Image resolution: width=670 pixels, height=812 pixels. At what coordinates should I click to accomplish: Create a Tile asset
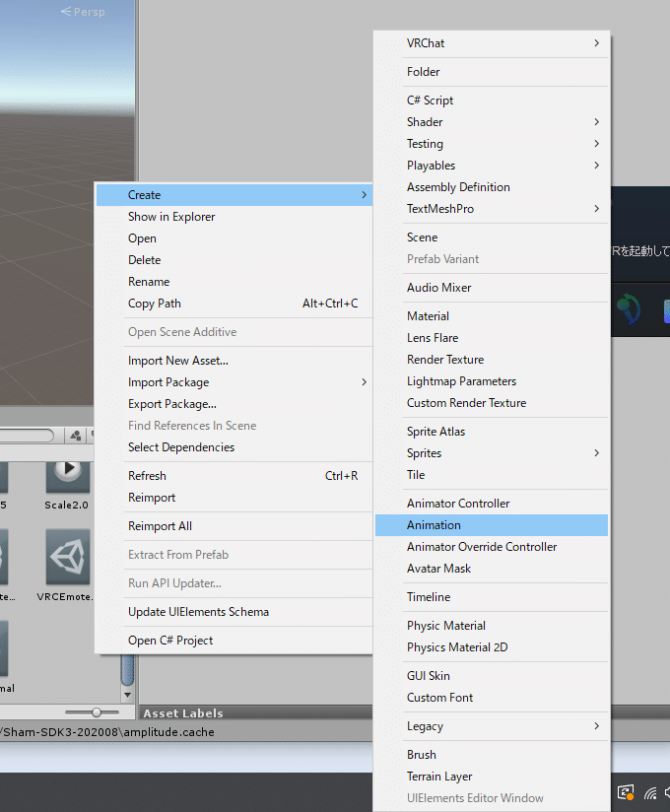point(492,475)
